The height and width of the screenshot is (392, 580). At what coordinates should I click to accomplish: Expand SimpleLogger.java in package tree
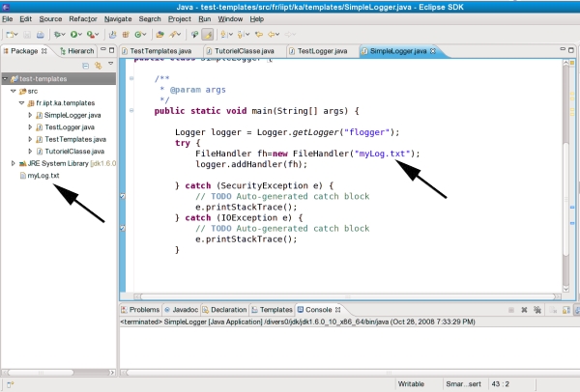coord(29,115)
